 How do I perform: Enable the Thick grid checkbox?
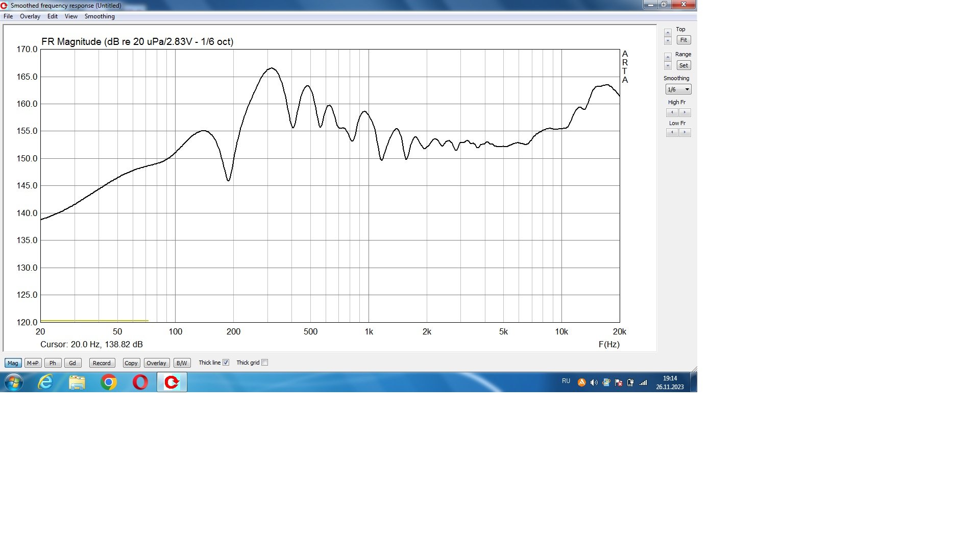(x=264, y=363)
